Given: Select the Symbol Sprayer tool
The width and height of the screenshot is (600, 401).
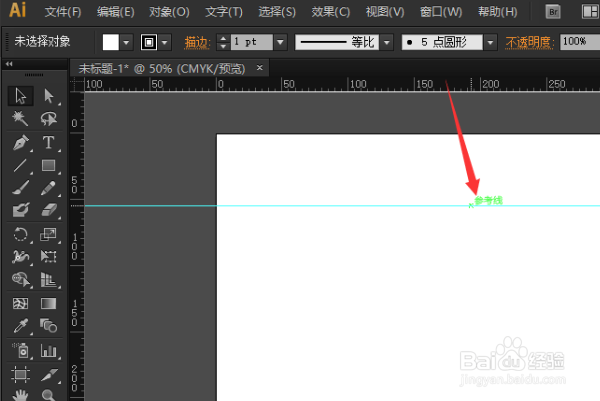Looking at the screenshot, I should 20,350.
